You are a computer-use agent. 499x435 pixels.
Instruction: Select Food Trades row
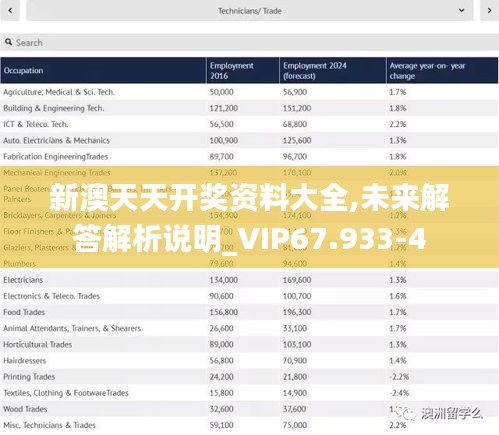pos(249,312)
